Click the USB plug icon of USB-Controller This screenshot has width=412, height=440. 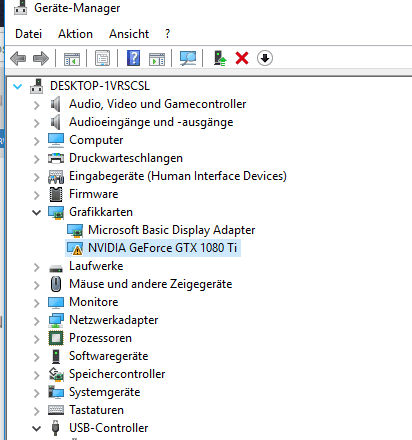coord(56,428)
